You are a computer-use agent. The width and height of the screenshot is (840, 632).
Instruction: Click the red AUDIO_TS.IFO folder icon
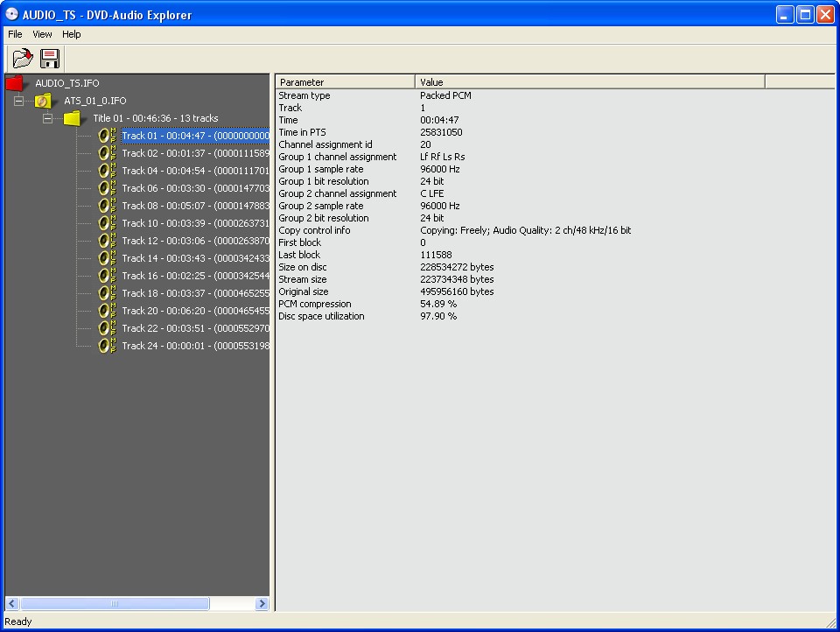click(16, 83)
